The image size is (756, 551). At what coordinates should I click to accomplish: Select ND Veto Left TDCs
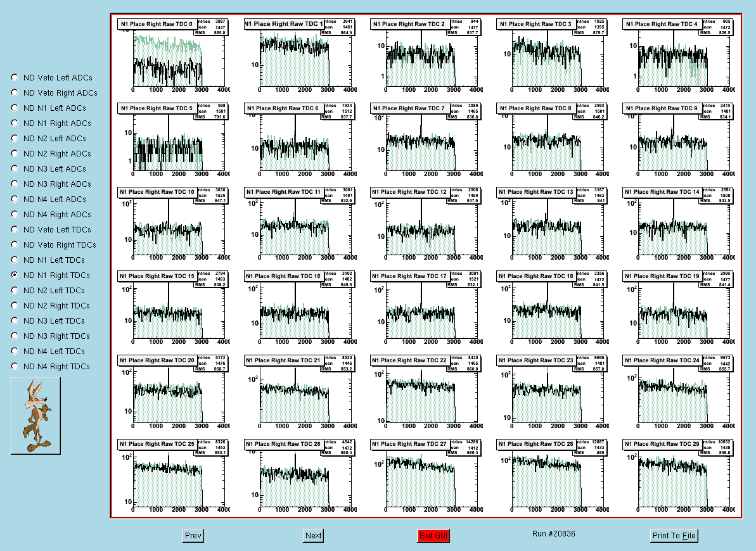(15, 229)
